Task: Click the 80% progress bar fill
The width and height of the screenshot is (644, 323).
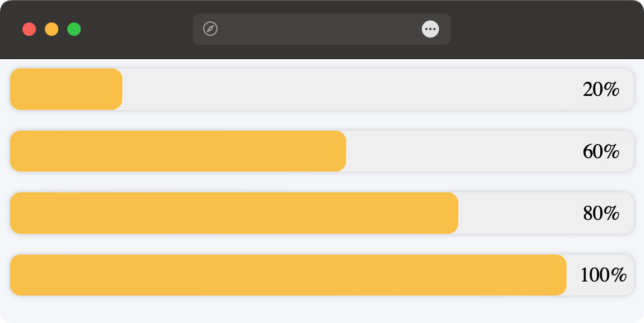Action: tap(234, 213)
